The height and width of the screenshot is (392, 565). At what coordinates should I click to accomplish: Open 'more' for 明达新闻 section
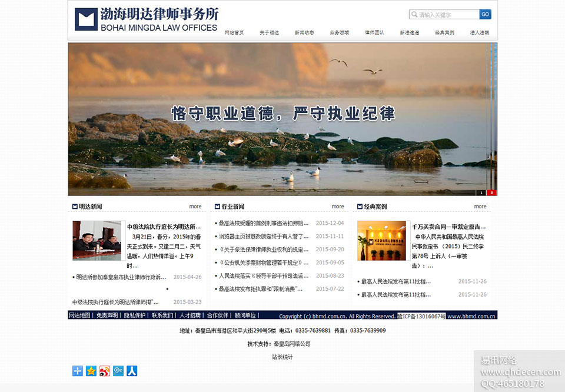(195, 207)
